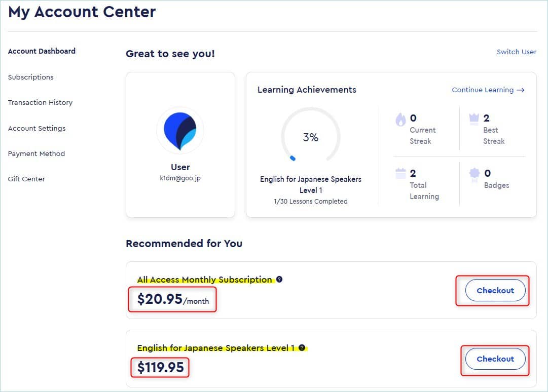Open help icon beside All Access Monthly Subscription
The width and height of the screenshot is (548, 392).
(x=279, y=279)
